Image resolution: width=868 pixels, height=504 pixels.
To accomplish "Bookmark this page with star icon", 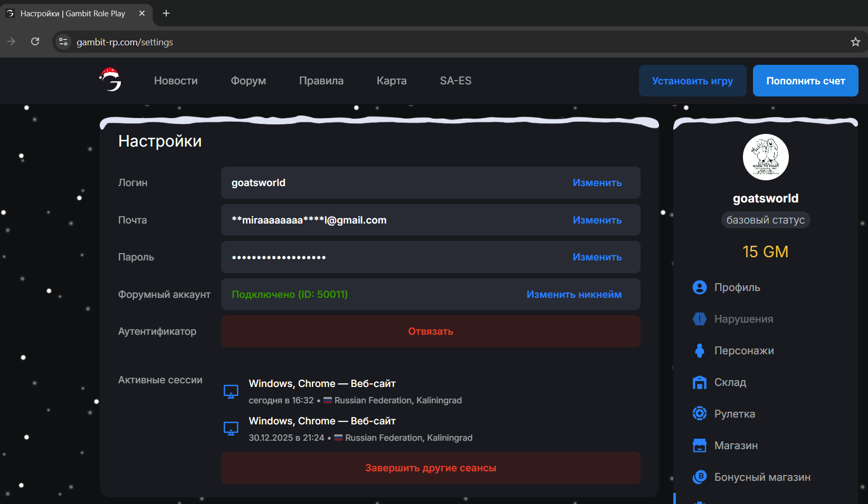I will click(855, 42).
